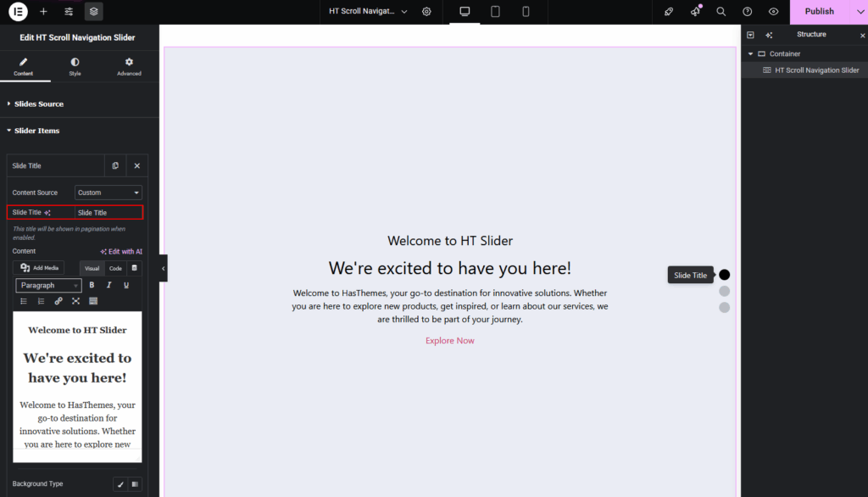Switch to the Style tab
Viewport: 868px width, 497px height.
75,66
